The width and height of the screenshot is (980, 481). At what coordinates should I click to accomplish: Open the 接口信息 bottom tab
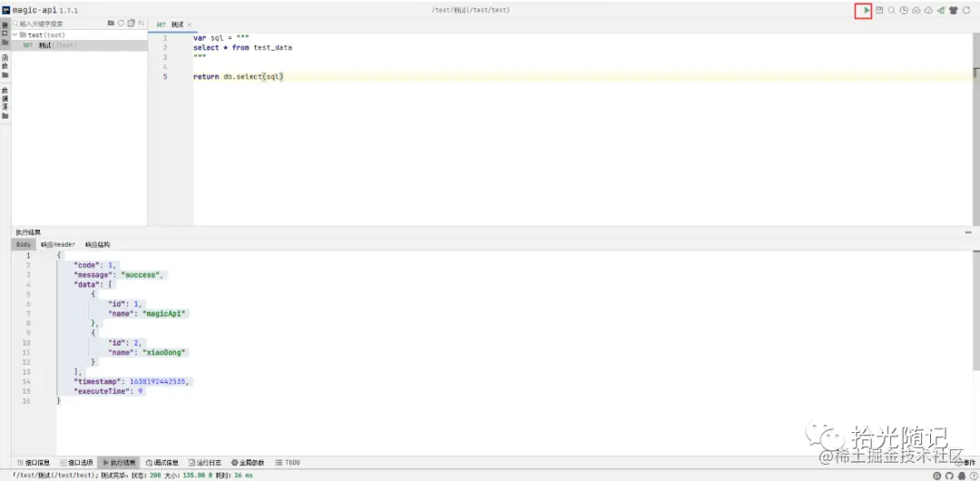click(34, 462)
